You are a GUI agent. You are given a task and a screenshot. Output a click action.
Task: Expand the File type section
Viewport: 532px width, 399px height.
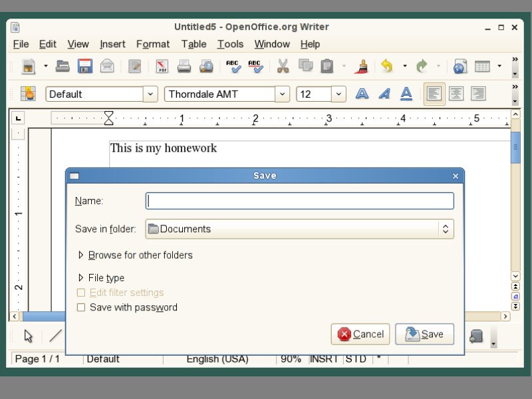click(82, 278)
